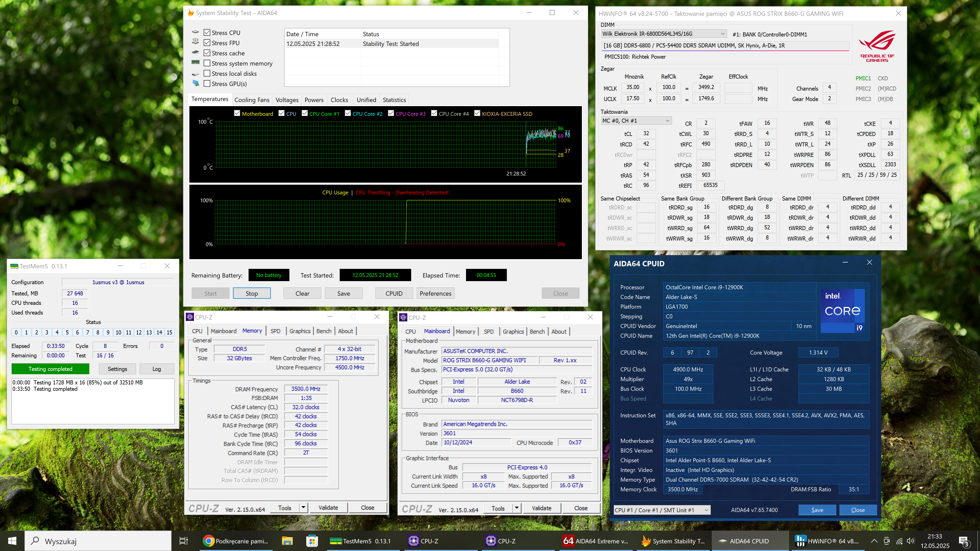This screenshot has width=980, height=551.
Task: Open the MC #0, CH #1 dropdown
Action: 667,121
